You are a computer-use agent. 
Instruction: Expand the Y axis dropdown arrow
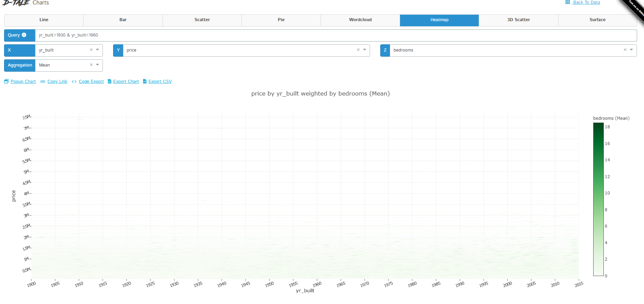click(x=365, y=50)
